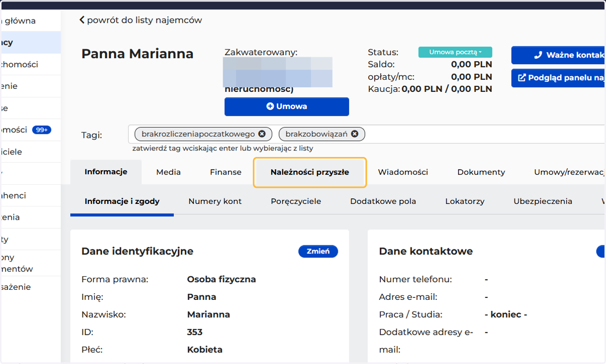This screenshot has width=606, height=364.
Task: Click the 'Osoba fizyczna' legal form value
Action: click(x=222, y=279)
